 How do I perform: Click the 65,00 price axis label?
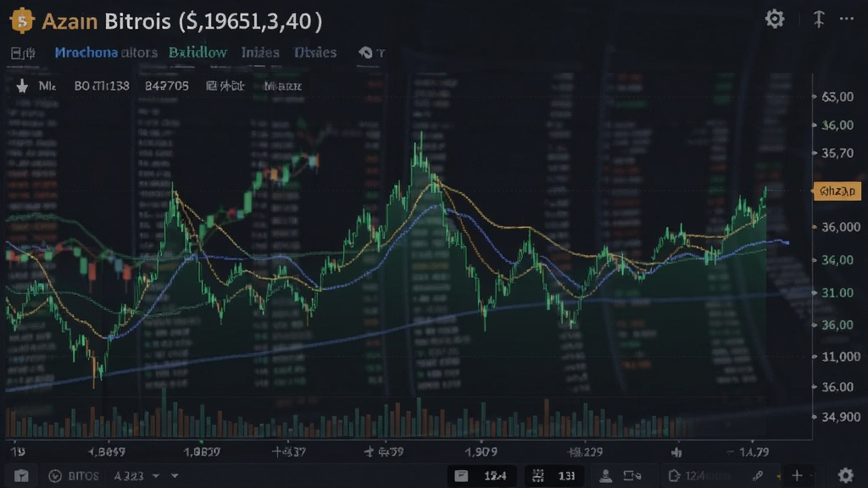pos(837,97)
